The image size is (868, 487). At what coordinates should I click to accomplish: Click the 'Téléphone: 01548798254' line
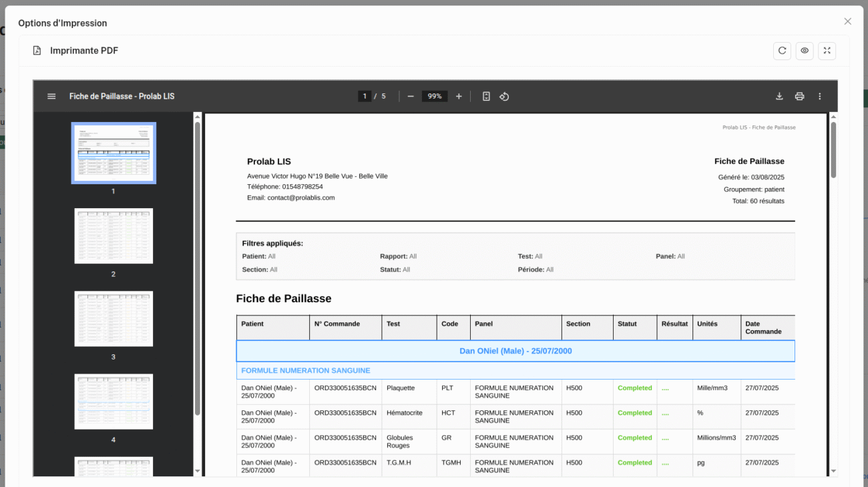point(285,187)
